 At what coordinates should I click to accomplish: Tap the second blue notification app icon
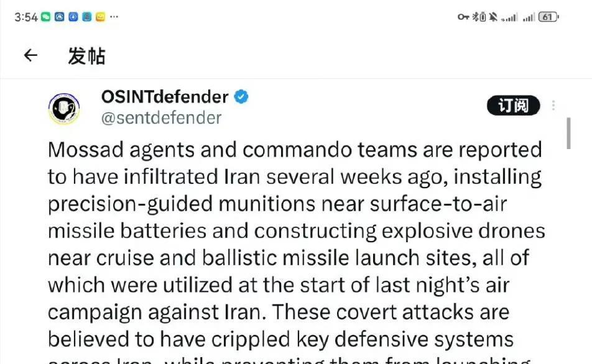coord(73,17)
